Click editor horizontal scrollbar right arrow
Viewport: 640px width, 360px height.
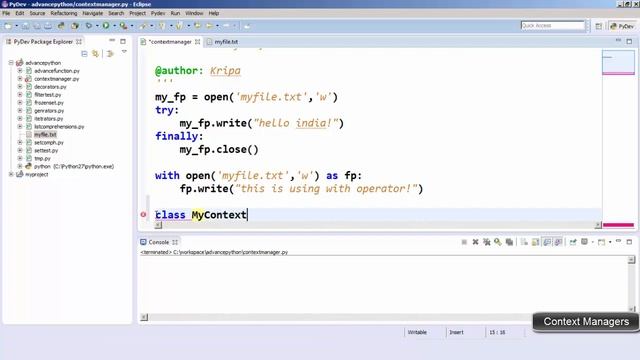pos(598,225)
